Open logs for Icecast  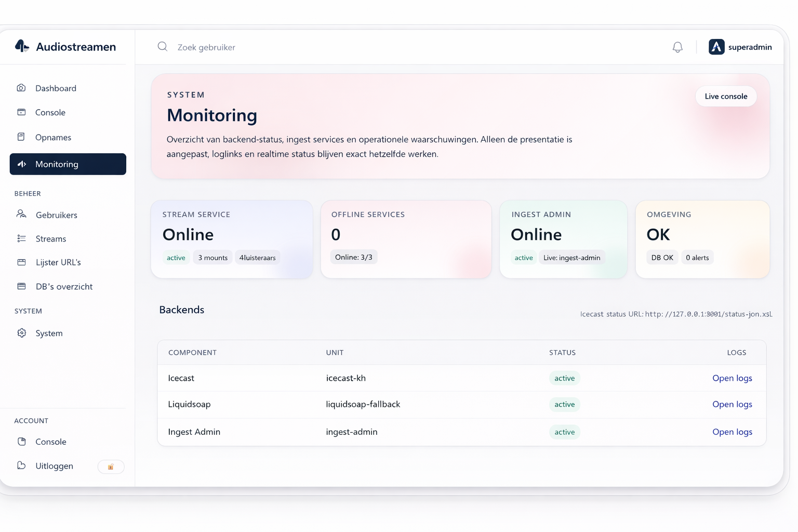[732, 378]
